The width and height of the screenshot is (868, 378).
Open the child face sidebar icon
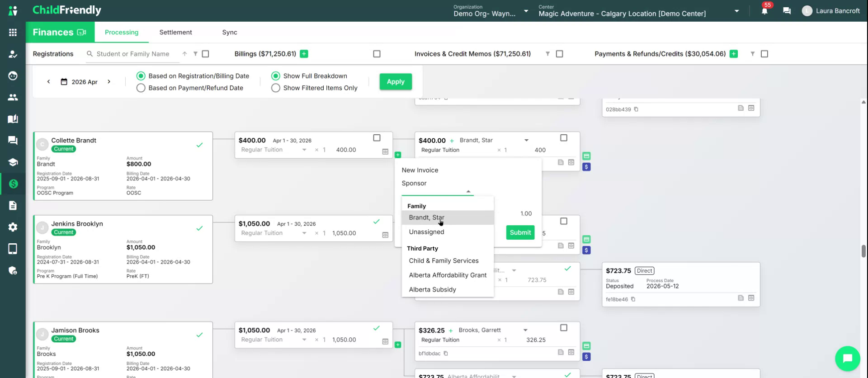13,76
